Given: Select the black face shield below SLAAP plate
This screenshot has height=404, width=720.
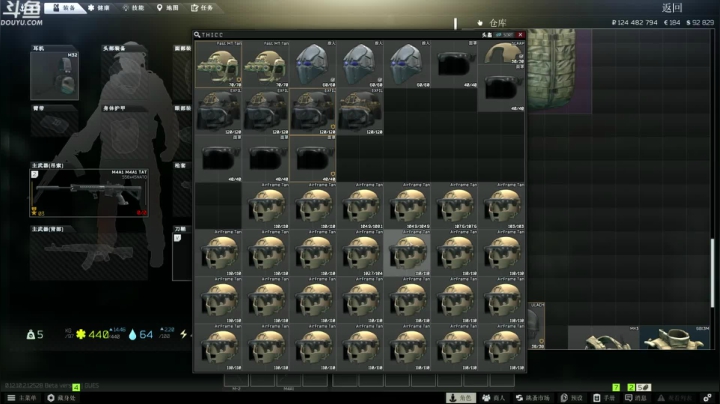Looking at the screenshot, I should 501,88.
